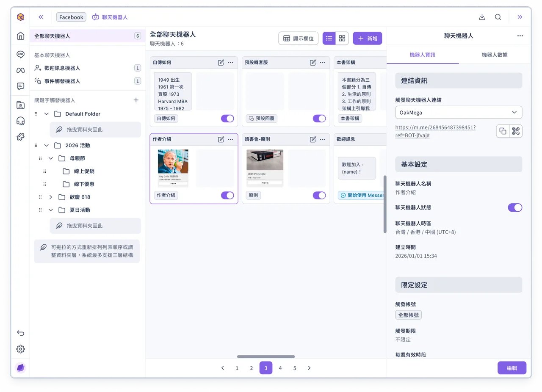Select 歡迎訊息機器人 in the sidebar
Screen dimensions: 542x392
click(x=88, y=68)
